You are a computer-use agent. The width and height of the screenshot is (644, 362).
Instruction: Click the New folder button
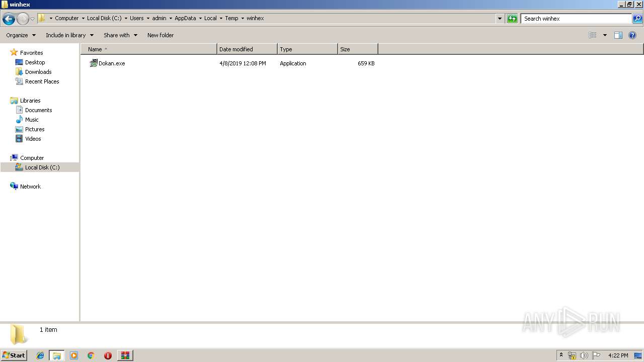(x=160, y=35)
